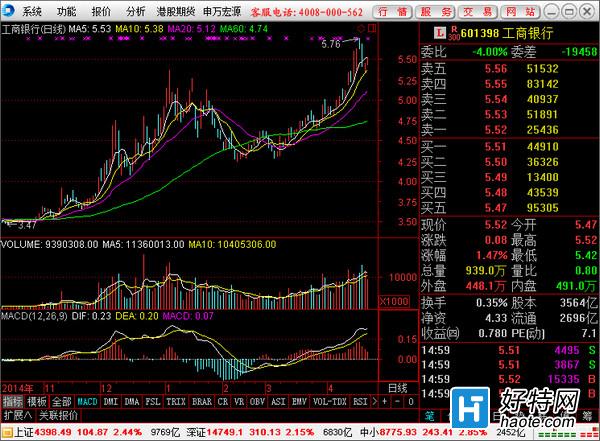This screenshot has height=441, width=600.
Task: Close the trading window
Action: point(587,12)
